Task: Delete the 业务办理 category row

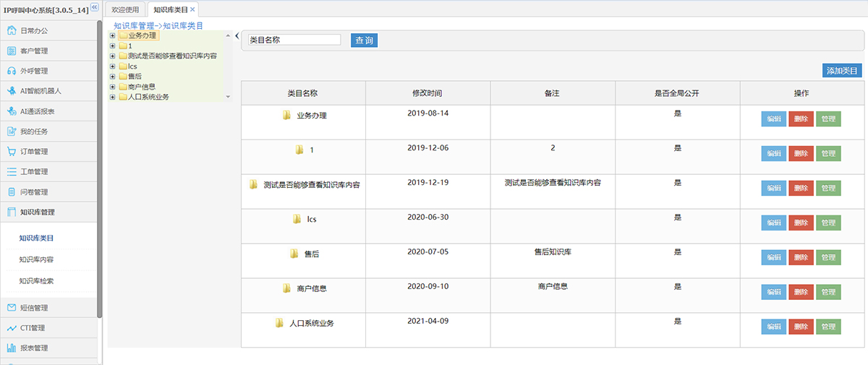Action: tap(801, 119)
